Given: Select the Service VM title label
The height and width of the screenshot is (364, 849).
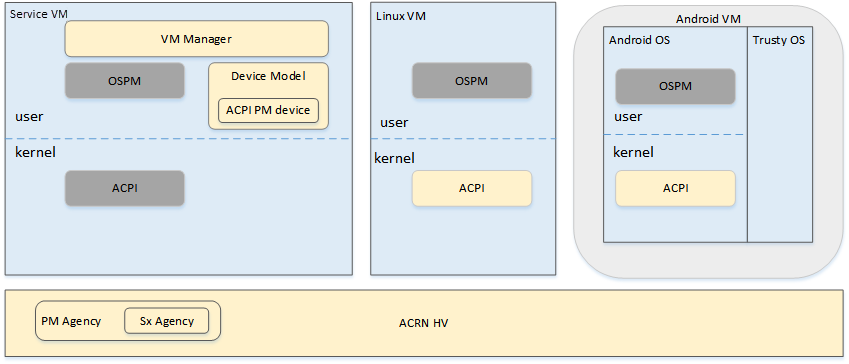Looking at the screenshot, I should (x=39, y=14).
